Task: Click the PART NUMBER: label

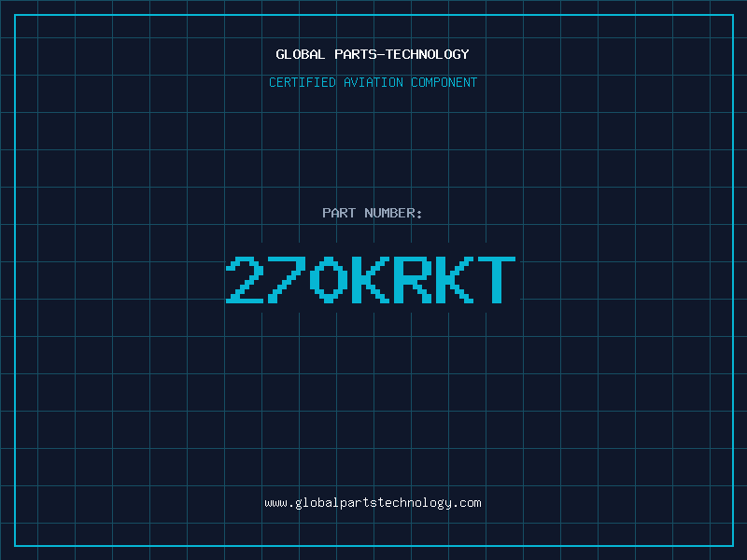Action: point(373,213)
